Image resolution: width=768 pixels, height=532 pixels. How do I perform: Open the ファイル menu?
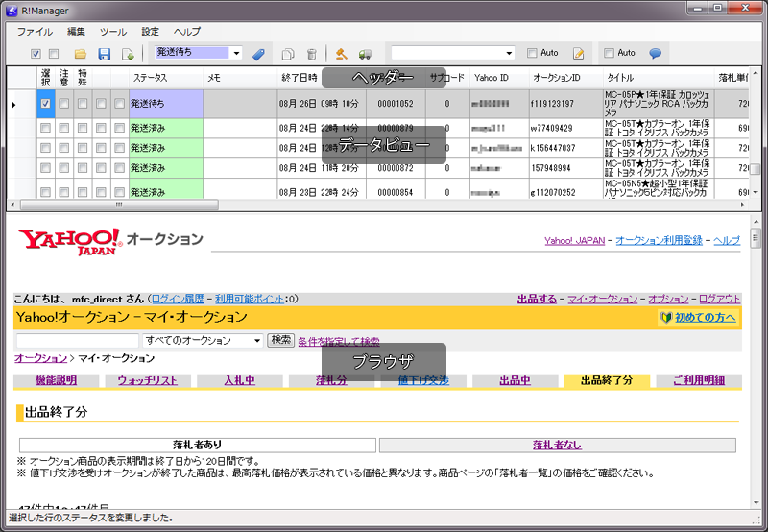tap(35, 32)
